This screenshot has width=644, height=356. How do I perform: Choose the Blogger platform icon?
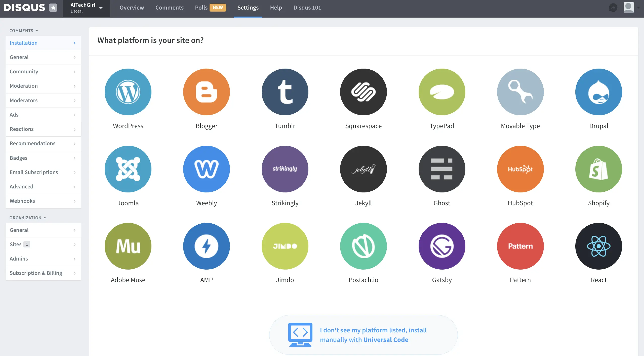[207, 92]
